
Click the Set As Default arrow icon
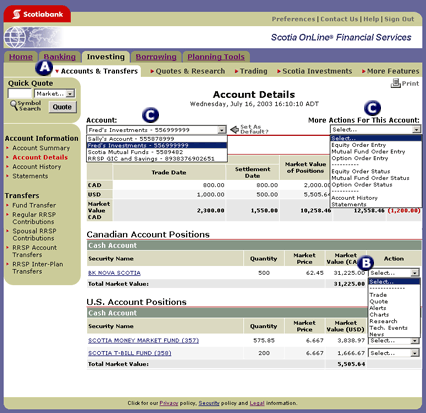[235, 129]
